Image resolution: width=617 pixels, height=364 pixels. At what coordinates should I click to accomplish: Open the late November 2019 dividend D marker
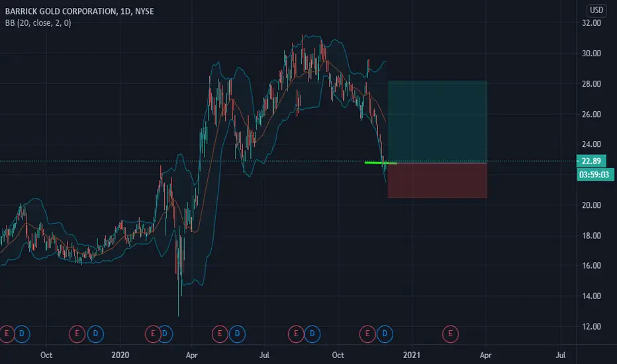(95, 334)
